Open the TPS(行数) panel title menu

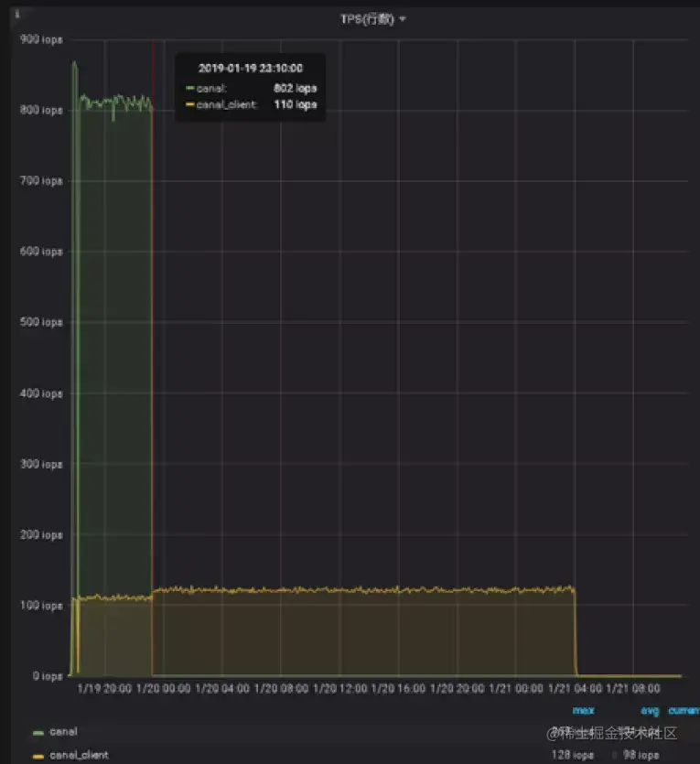pos(367,19)
